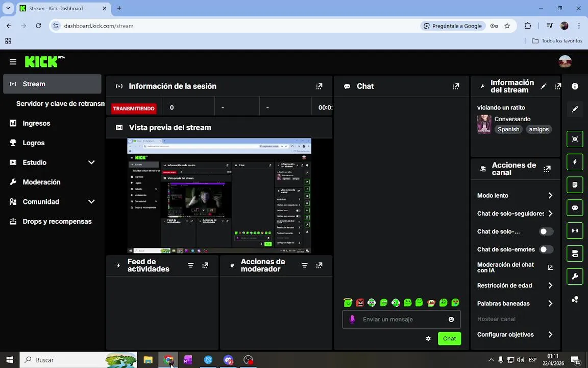
Task: Pick the heart-eyes drooling emote
Action: 455,302
